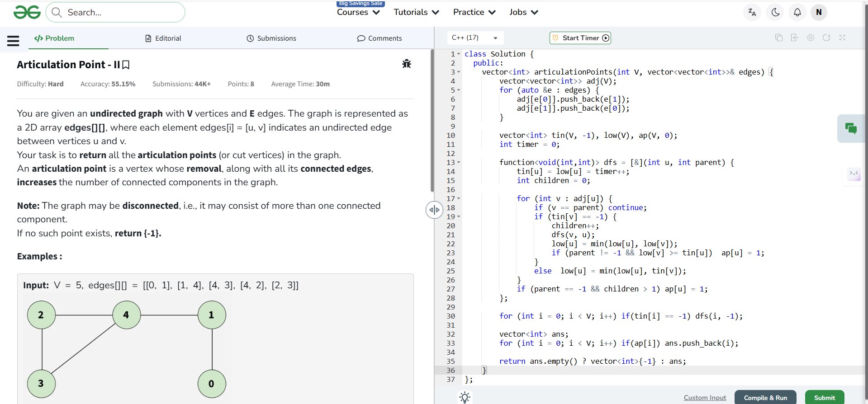Open the Submissions tab

click(x=271, y=38)
